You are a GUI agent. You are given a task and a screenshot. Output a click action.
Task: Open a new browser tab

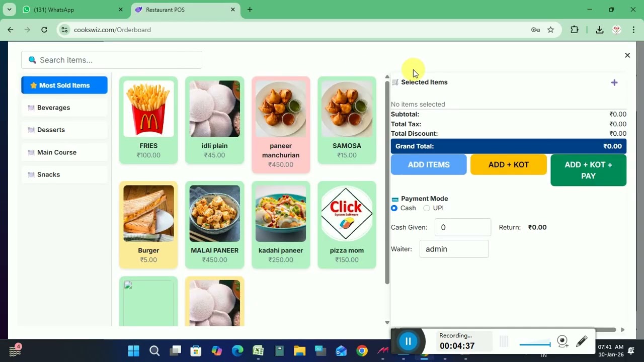tap(250, 10)
